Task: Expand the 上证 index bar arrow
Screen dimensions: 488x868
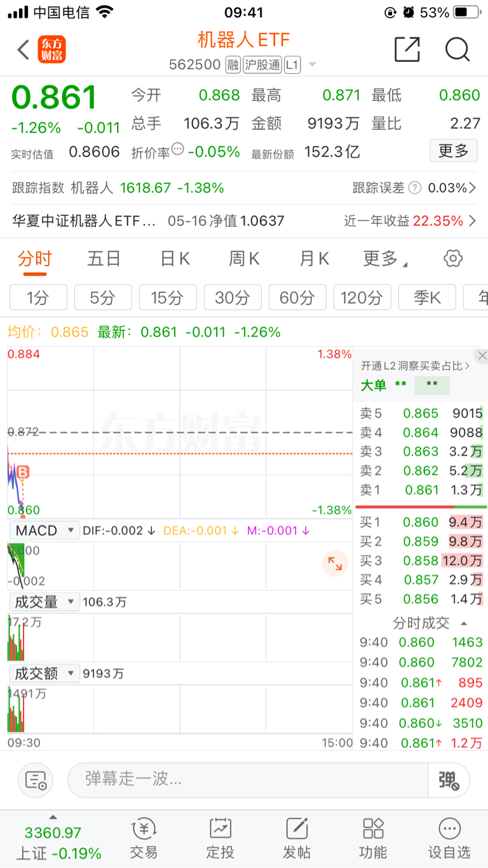Action: (x=53, y=817)
